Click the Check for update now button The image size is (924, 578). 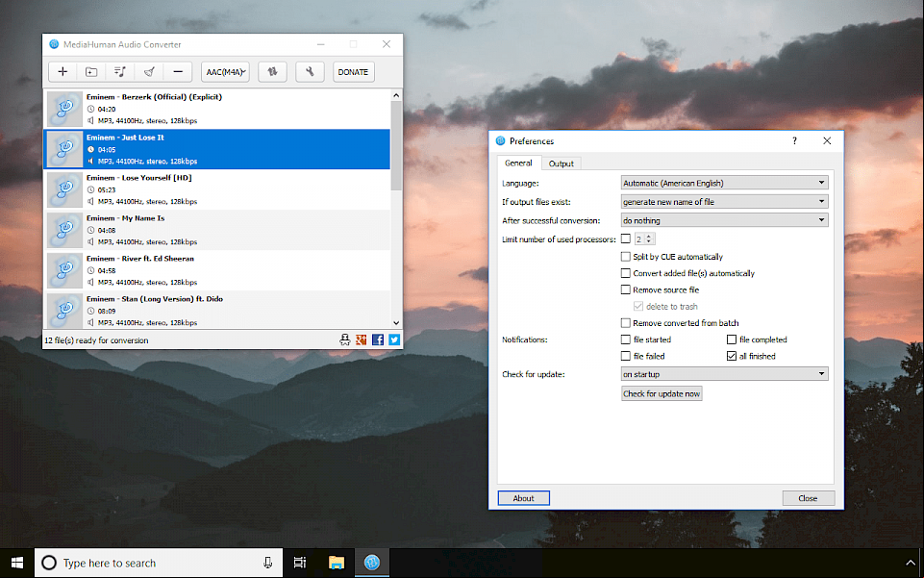[x=662, y=393]
